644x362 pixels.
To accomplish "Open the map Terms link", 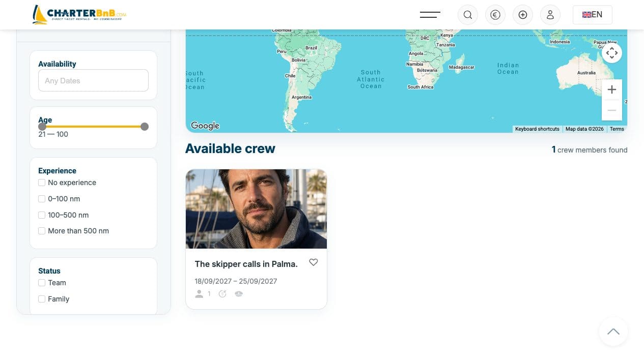I will pos(617,129).
